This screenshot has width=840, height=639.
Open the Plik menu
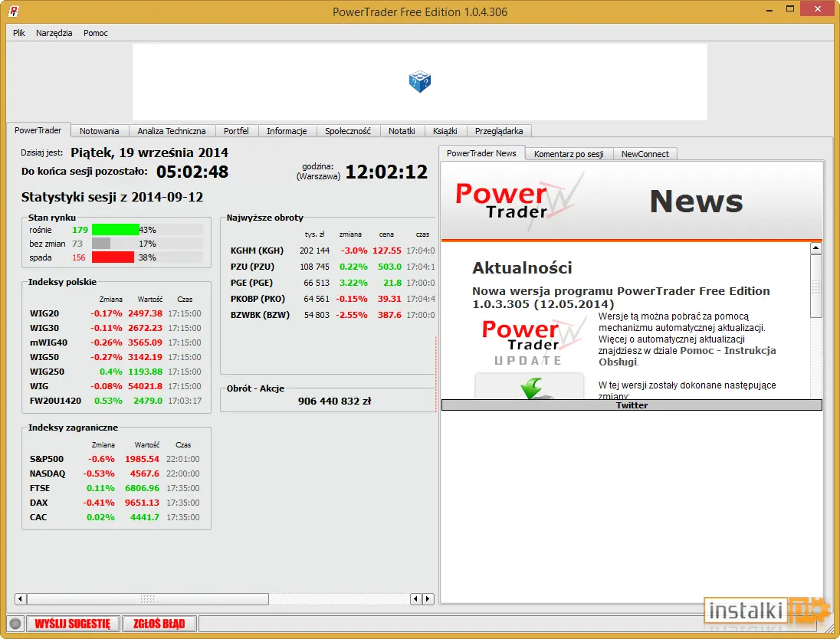coord(18,33)
